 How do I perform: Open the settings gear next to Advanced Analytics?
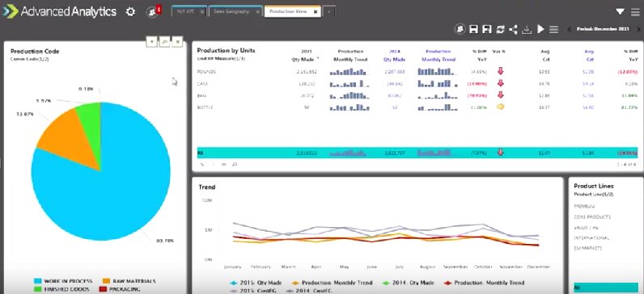(x=130, y=12)
